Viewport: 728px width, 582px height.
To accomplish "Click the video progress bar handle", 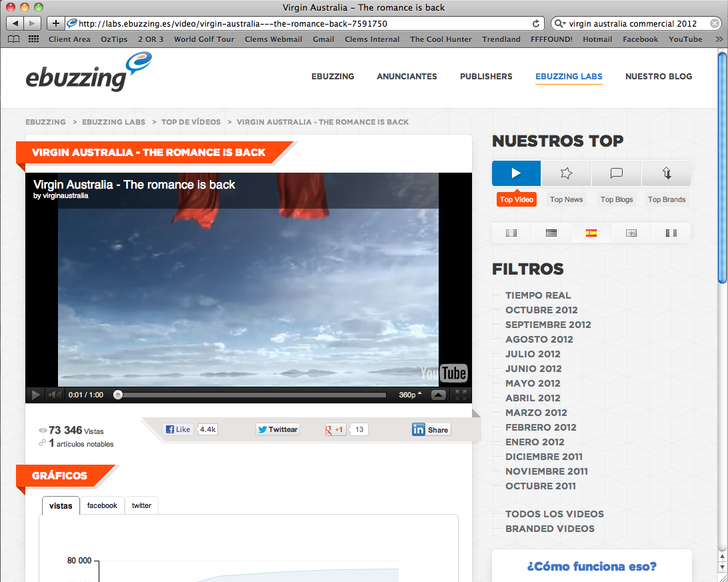I will pos(118,395).
